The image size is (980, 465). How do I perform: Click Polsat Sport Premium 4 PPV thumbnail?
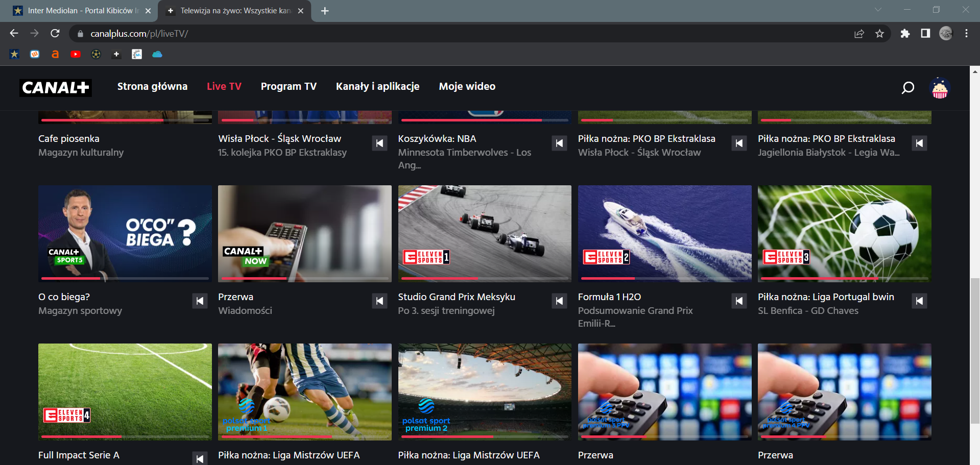[845, 391]
